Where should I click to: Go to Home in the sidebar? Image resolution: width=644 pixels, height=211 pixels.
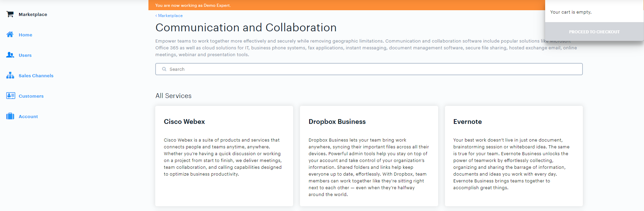point(25,35)
